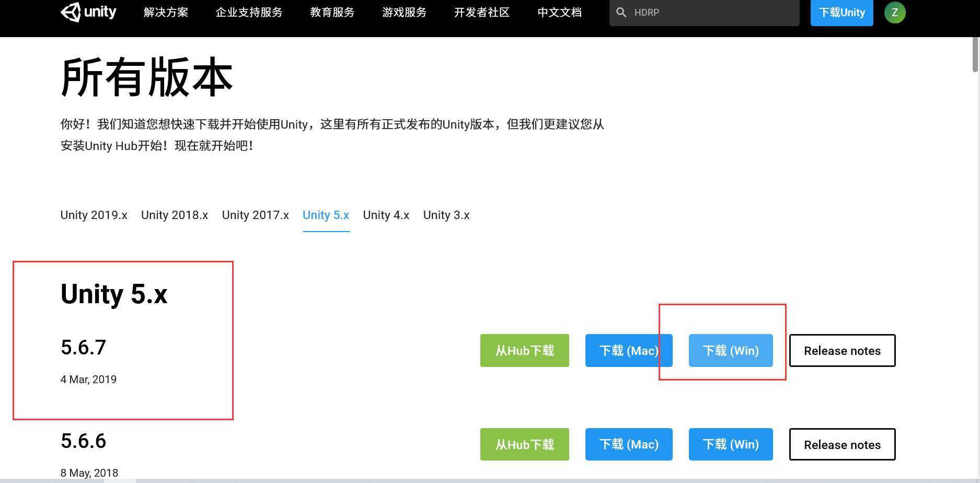Click the date 8 May, 2018
The width and height of the screenshot is (980, 483).
(x=89, y=473)
